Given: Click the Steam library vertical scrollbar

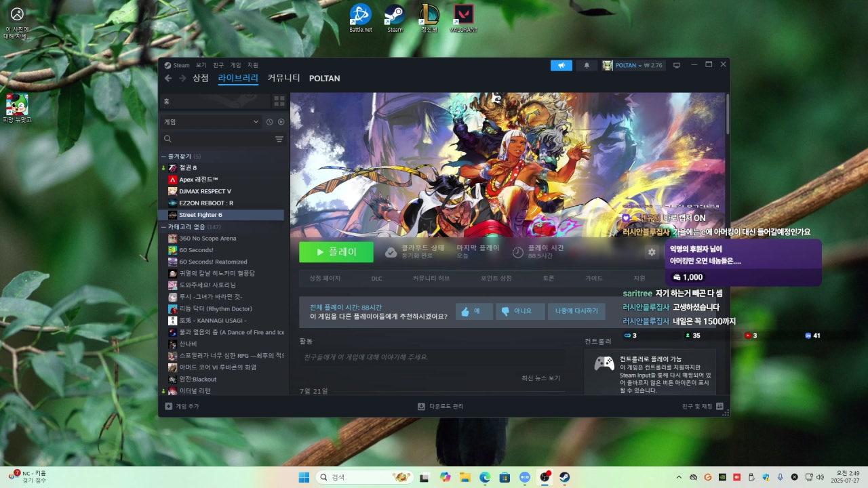Looking at the screenshot, I should click(727, 114).
